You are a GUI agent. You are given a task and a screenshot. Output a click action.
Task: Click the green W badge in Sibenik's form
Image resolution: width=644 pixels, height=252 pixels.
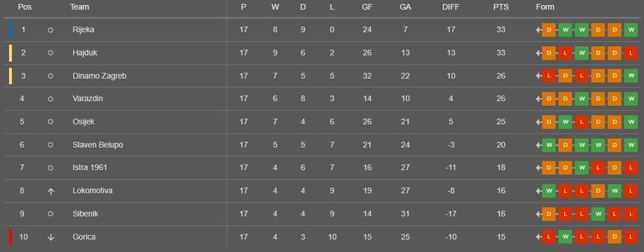point(598,214)
